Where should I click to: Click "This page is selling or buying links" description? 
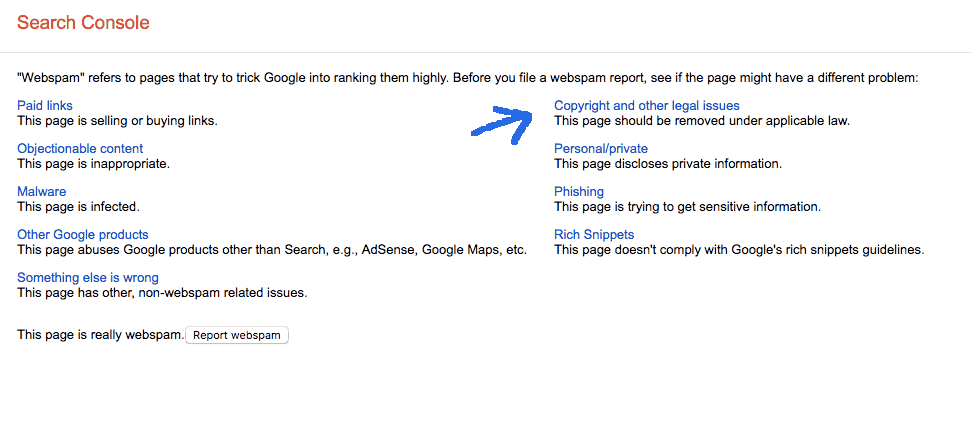click(x=117, y=121)
